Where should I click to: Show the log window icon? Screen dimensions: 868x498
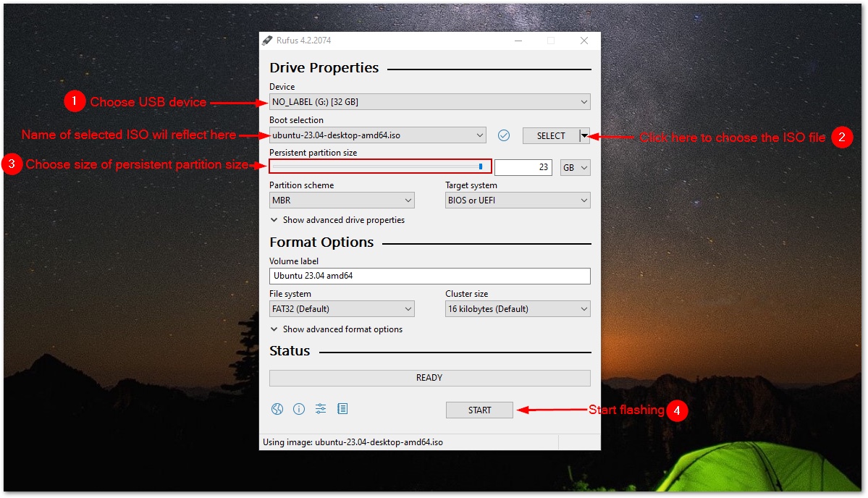(342, 409)
